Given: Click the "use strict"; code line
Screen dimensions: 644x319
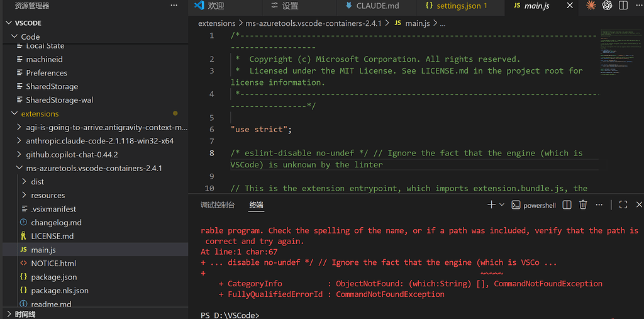Looking at the screenshot, I should [x=261, y=130].
